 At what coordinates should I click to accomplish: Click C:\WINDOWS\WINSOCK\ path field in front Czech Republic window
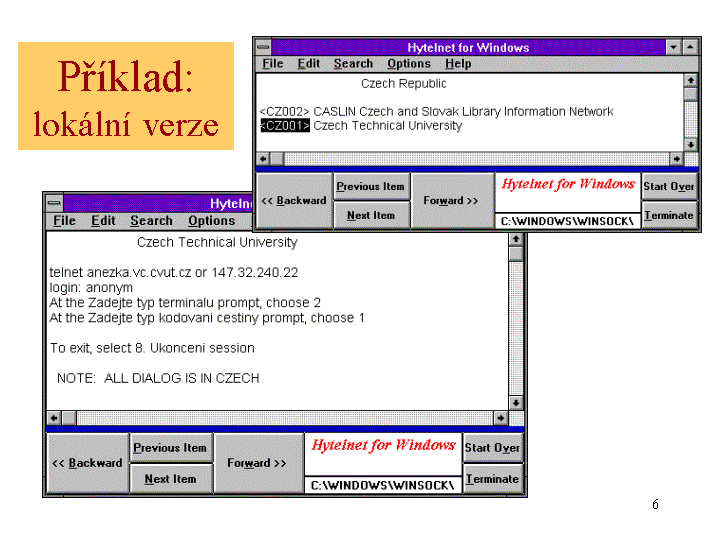click(568, 221)
